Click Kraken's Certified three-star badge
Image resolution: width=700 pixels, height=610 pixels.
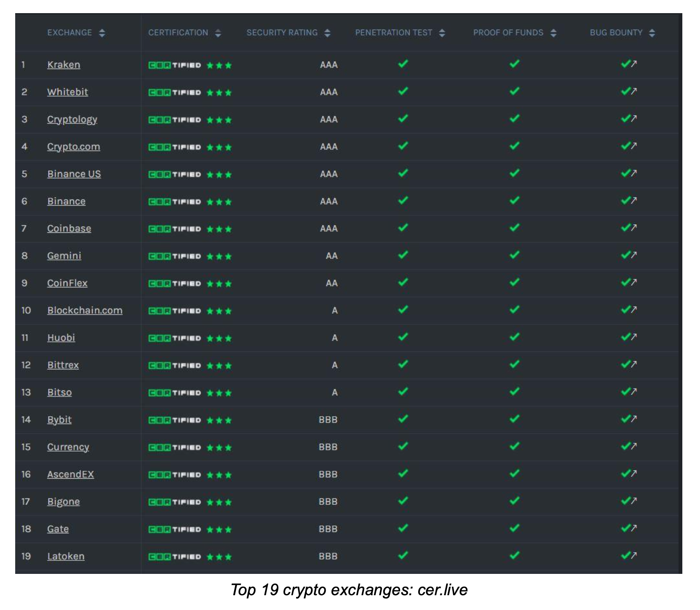(190, 65)
